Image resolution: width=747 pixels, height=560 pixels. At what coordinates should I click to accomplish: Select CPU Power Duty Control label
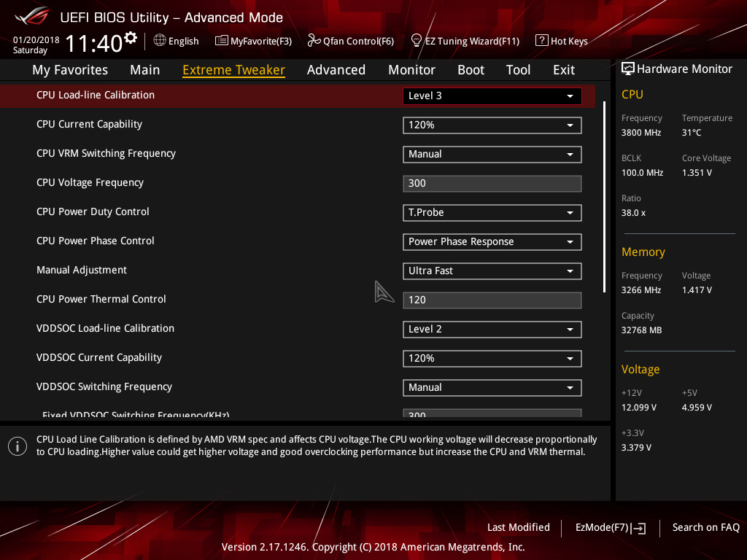(x=93, y=212)
